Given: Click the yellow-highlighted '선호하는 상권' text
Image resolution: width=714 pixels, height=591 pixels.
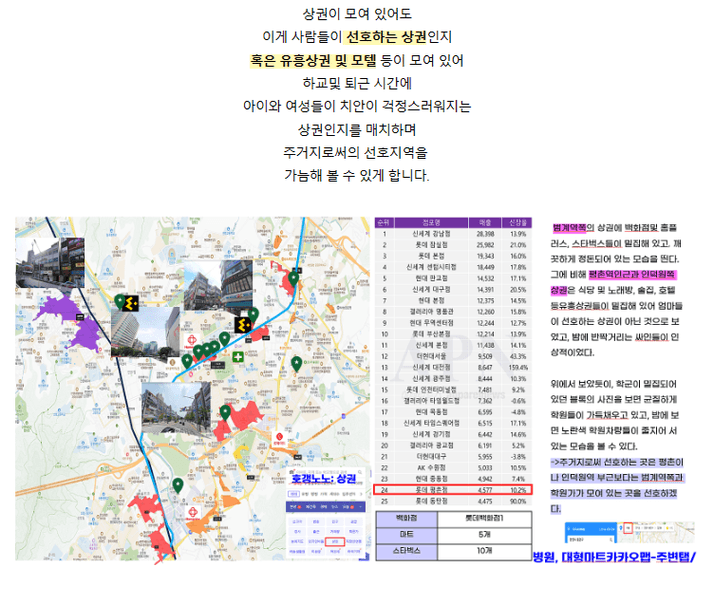Looking at the screenshot, I should [x=386, y=37].
